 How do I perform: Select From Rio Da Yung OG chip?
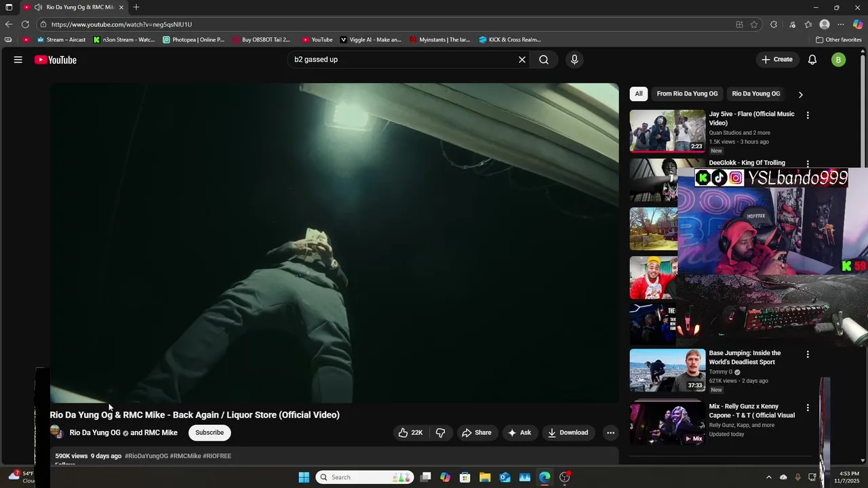pos(687,94)
